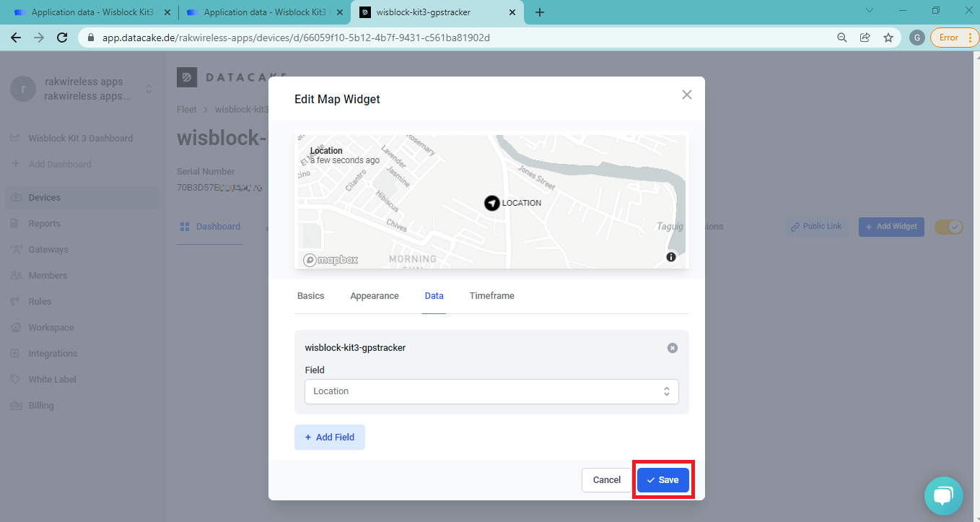Click the map info icon

point(671,257)
